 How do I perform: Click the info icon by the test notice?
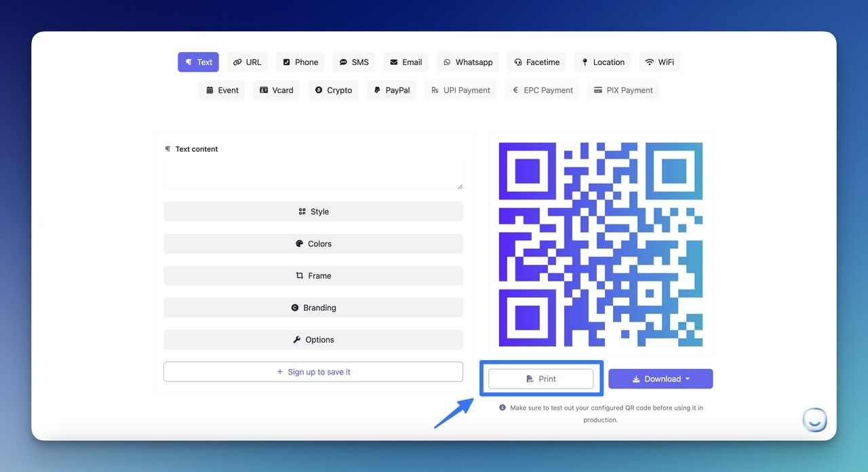(x=502, y=408)
